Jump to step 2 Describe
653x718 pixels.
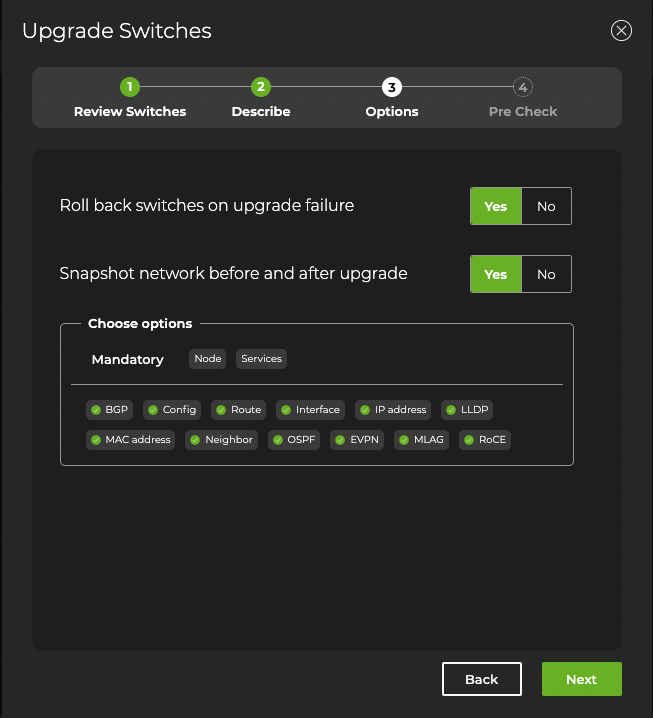(x=260, y=88)
